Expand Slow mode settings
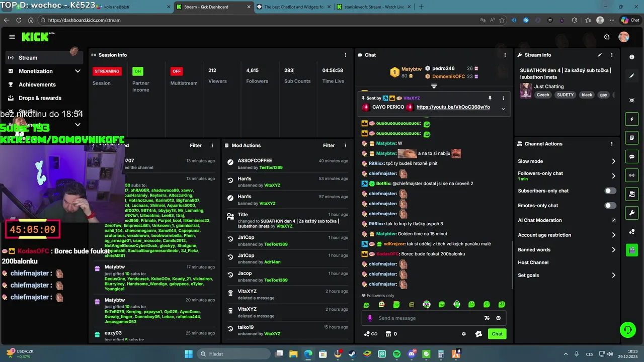Image resolution: width=644 pixels, height=362 pixels. (567, 161)
